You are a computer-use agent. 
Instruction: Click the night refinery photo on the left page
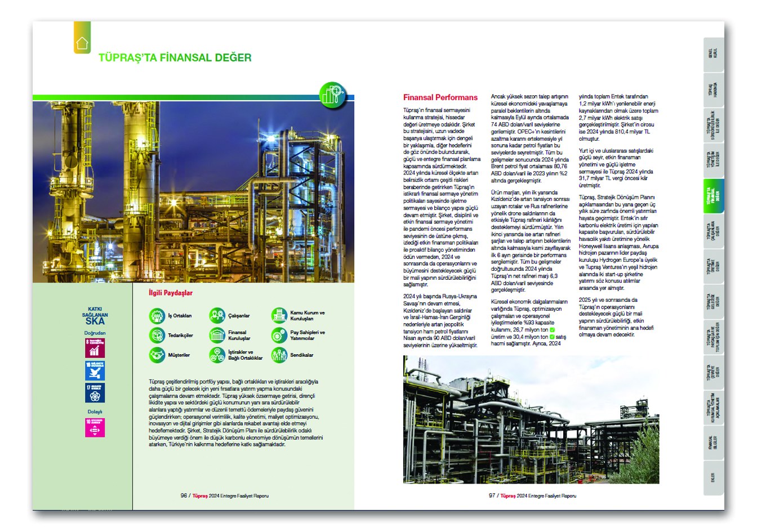coord(193,191)
